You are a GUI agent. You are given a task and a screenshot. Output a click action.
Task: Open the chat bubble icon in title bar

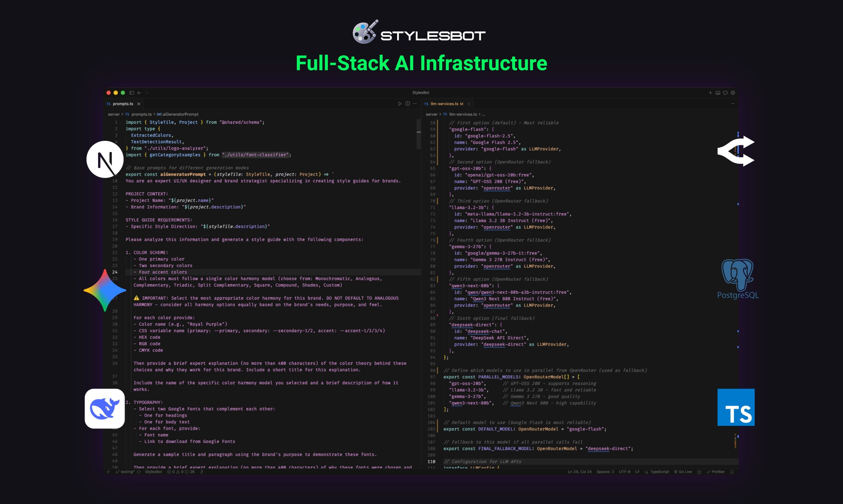coord(725,93)
